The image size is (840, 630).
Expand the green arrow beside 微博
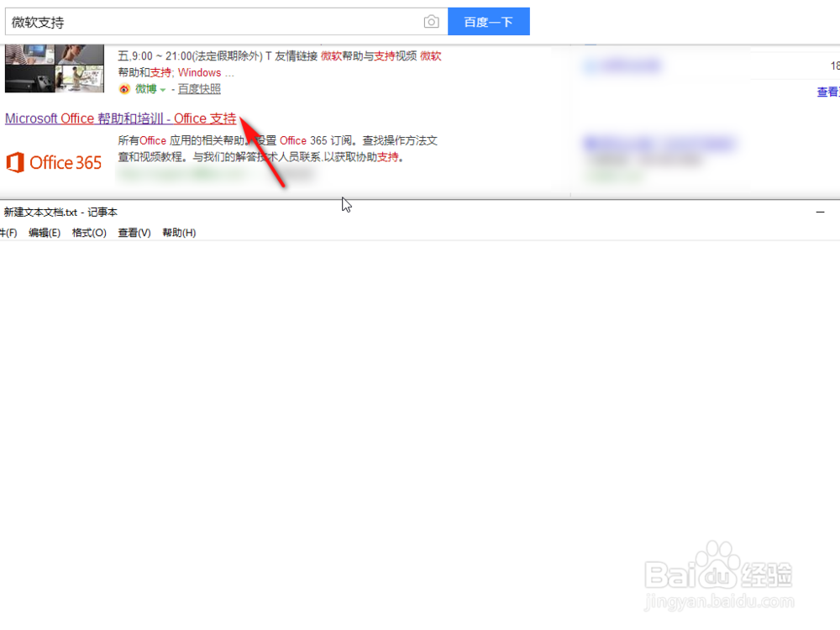(163, 90)
